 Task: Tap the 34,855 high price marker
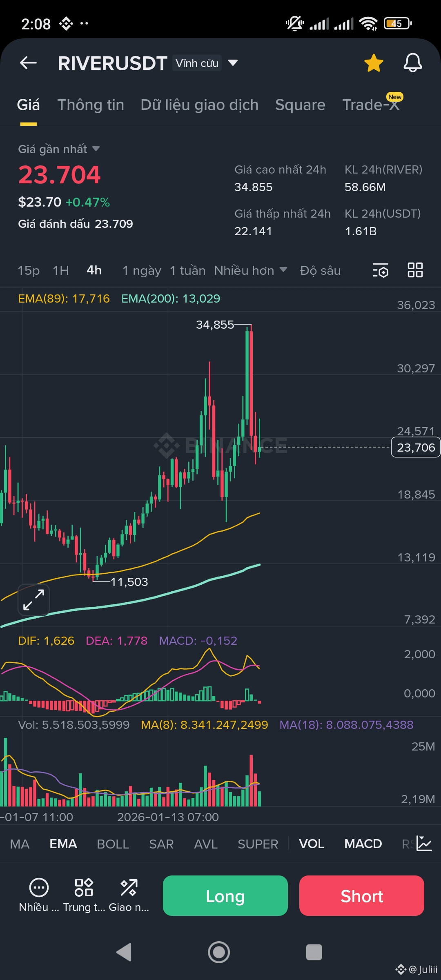click(x=215, y=325)
